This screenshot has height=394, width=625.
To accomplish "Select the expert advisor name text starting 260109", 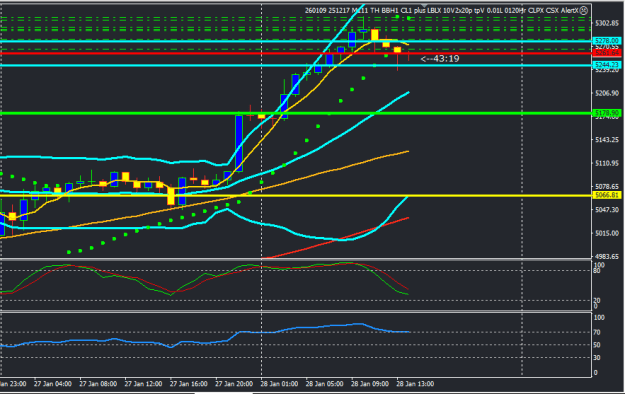I will [x=442, y=11].
